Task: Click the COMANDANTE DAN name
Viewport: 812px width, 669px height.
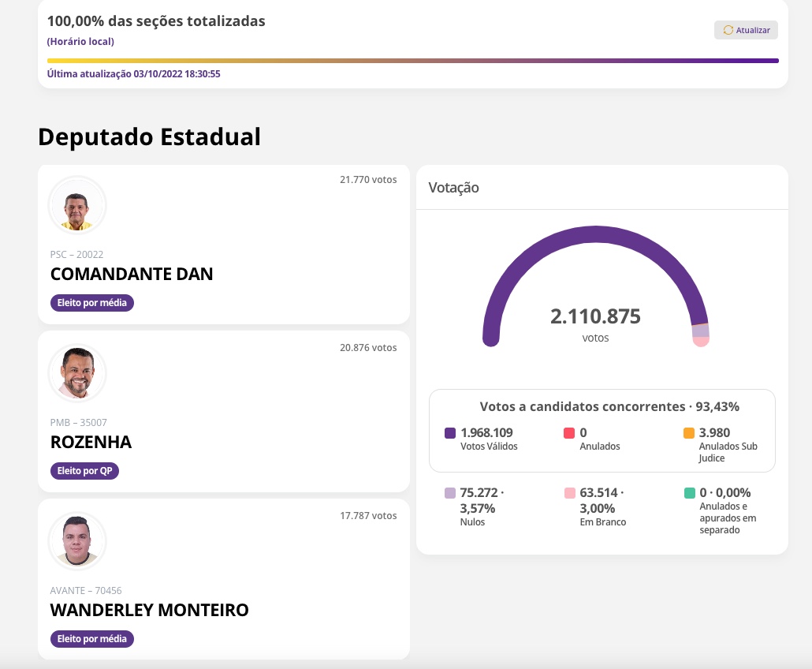Action: [x=132, y=274]
